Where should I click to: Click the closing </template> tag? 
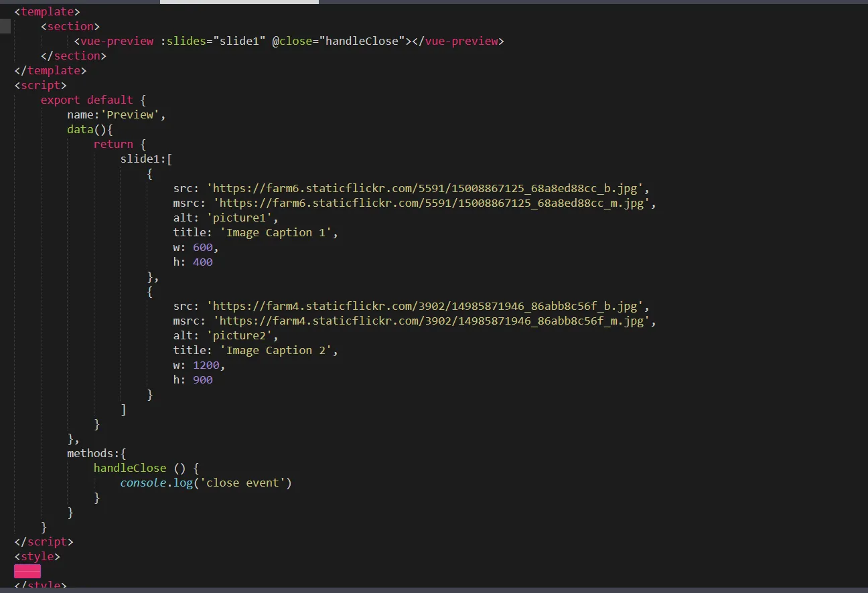(x=51, y=70)
